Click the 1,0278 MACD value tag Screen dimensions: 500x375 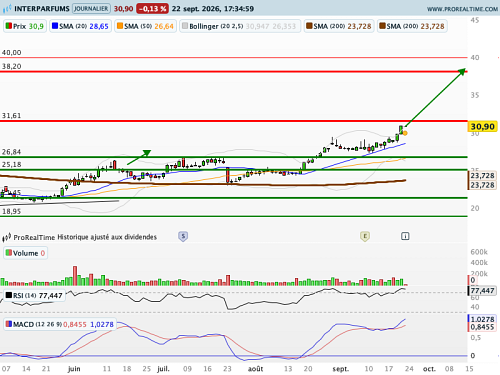pos(482,319)
